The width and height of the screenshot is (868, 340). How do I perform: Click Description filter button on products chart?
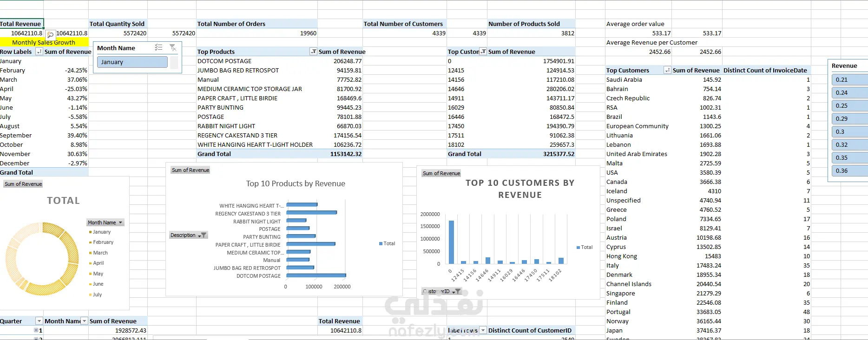point(188,235)
